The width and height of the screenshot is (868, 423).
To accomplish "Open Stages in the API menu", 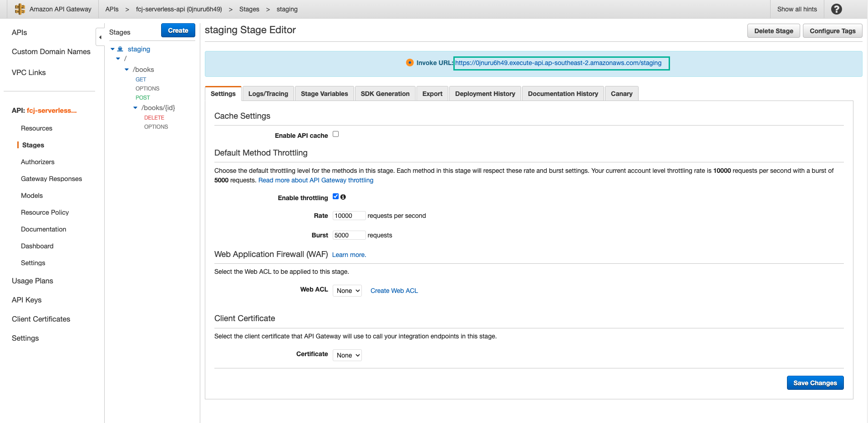I will click(33, 145).
